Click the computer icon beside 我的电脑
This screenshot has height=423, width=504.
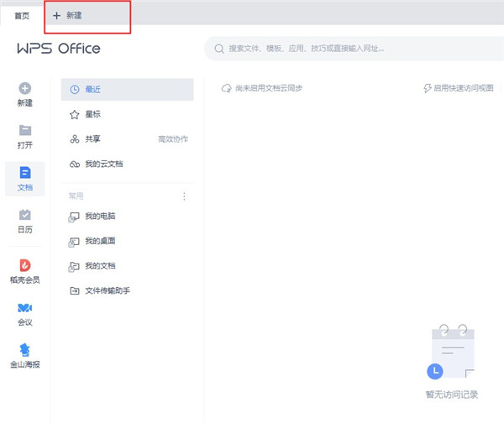[x=74, y=217]
